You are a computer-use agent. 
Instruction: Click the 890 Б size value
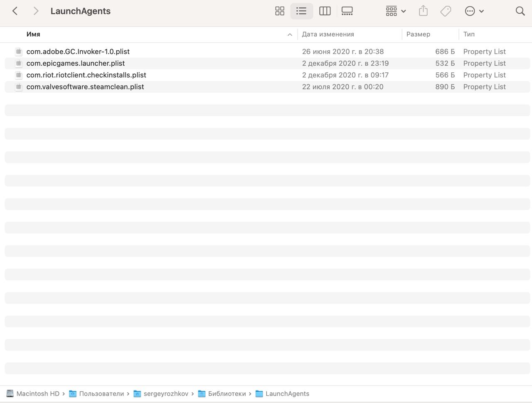pyautogui.click(x=445, y=86)
